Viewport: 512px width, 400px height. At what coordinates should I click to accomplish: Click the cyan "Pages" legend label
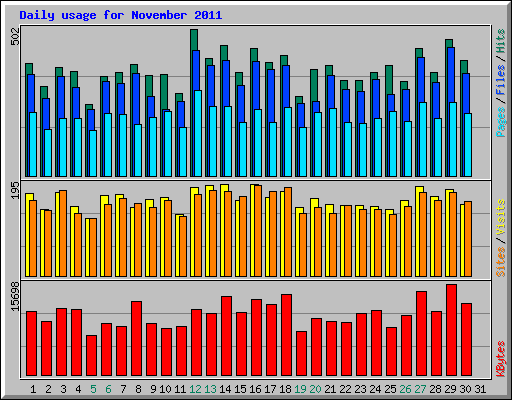501,122
